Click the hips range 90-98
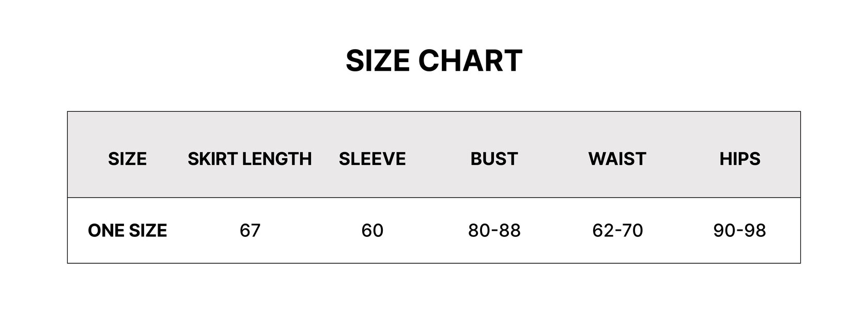Image resolution: width=868 pixels, height=330 pixels. (x=739, y=230)
